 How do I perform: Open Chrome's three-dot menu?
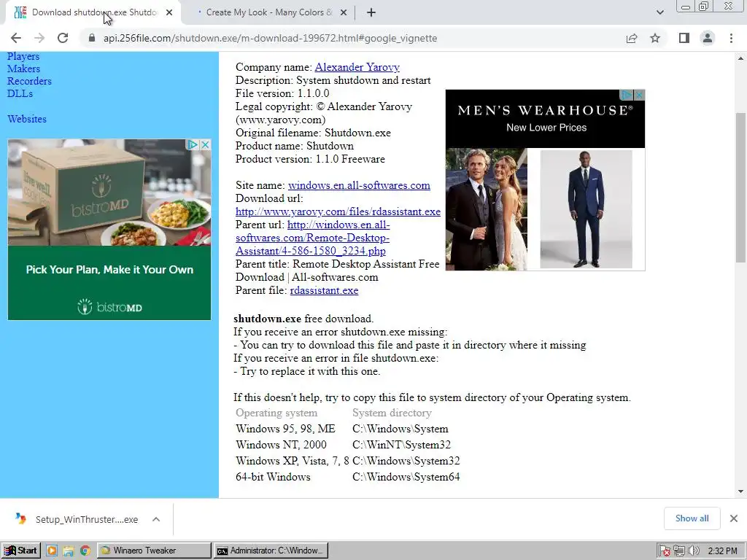(x=731, y=38)
